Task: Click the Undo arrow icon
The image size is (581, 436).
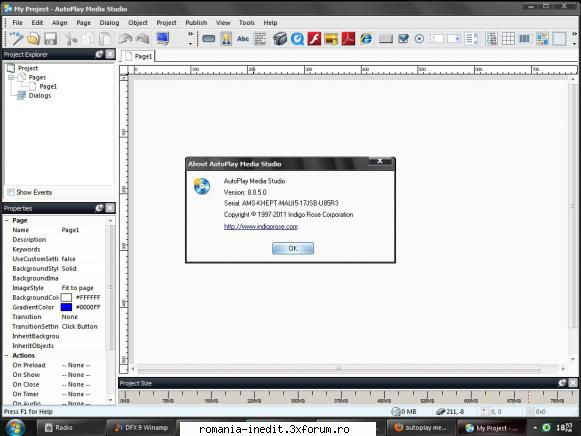Action: point(125,39)
